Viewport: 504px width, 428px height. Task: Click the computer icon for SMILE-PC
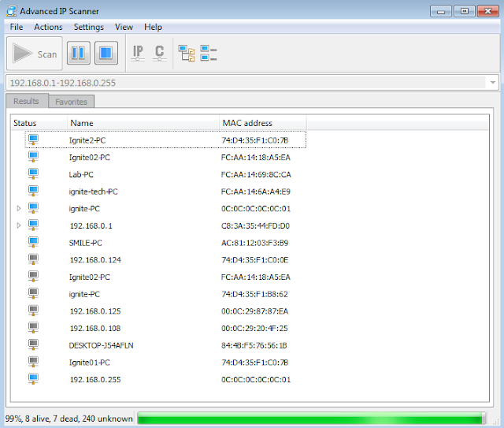coord(33,242)
